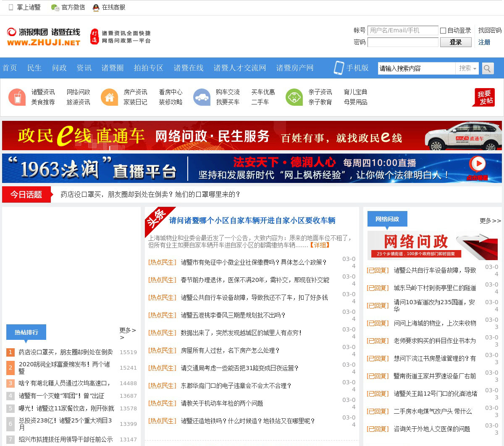This screenshot has height=446, width=504.
Task: Enable the 自动登录 checkbox
Action: pos(443,31)
